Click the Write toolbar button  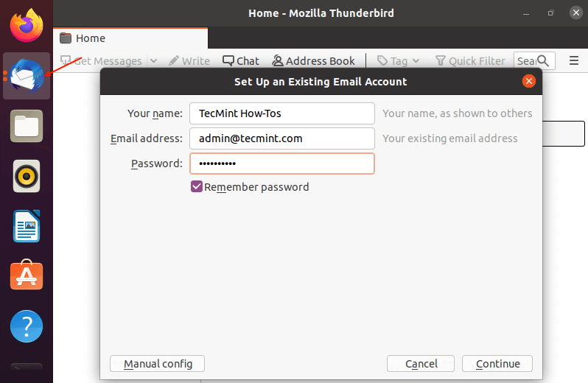coord(189,61)
